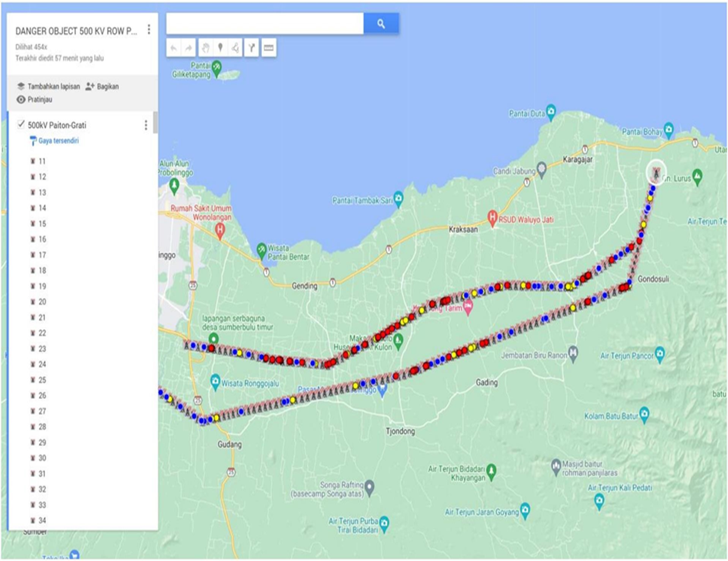Select tower item 11 in layer list

pos(42,161)
